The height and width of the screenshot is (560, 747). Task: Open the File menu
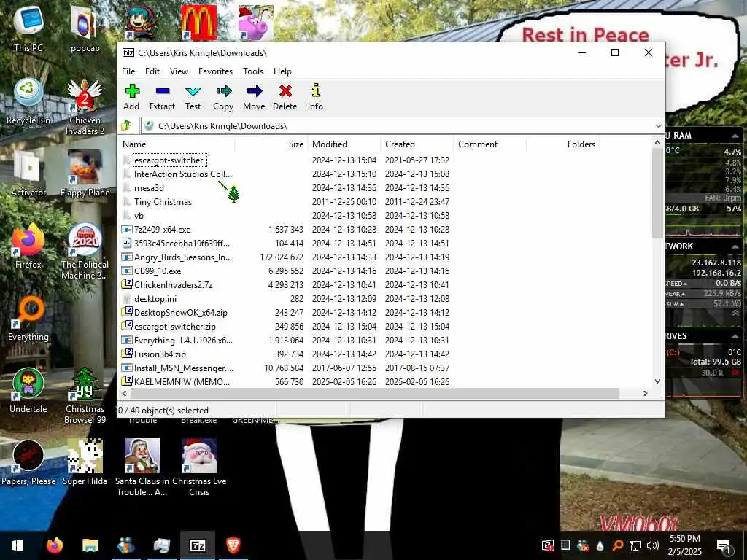[128, 71]
